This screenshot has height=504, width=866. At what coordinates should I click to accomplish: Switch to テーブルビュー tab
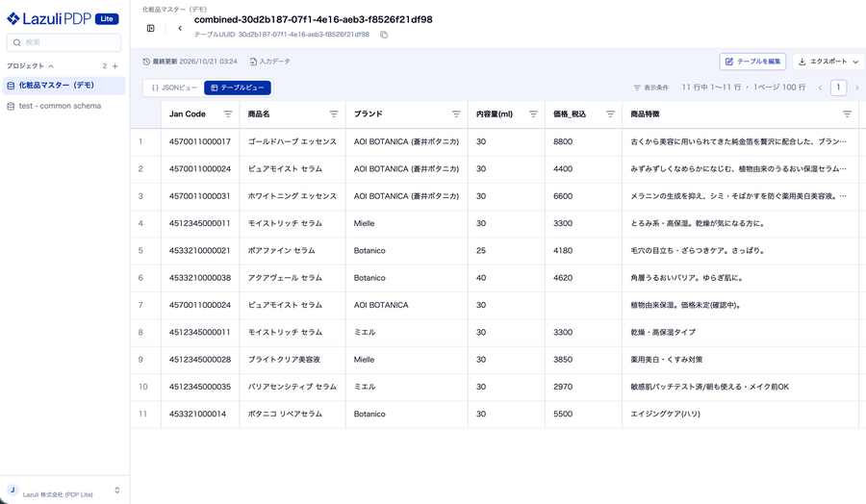[x=238, y=88]
